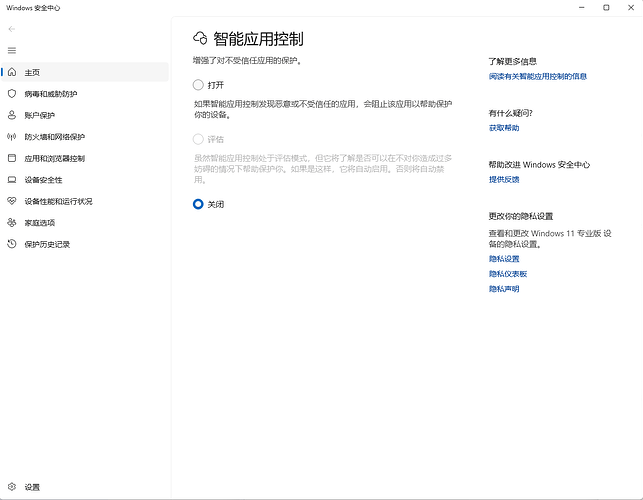
Task: Click 帮助改进 Windows 安全中心 heading
Action: (x=539, y=164)
